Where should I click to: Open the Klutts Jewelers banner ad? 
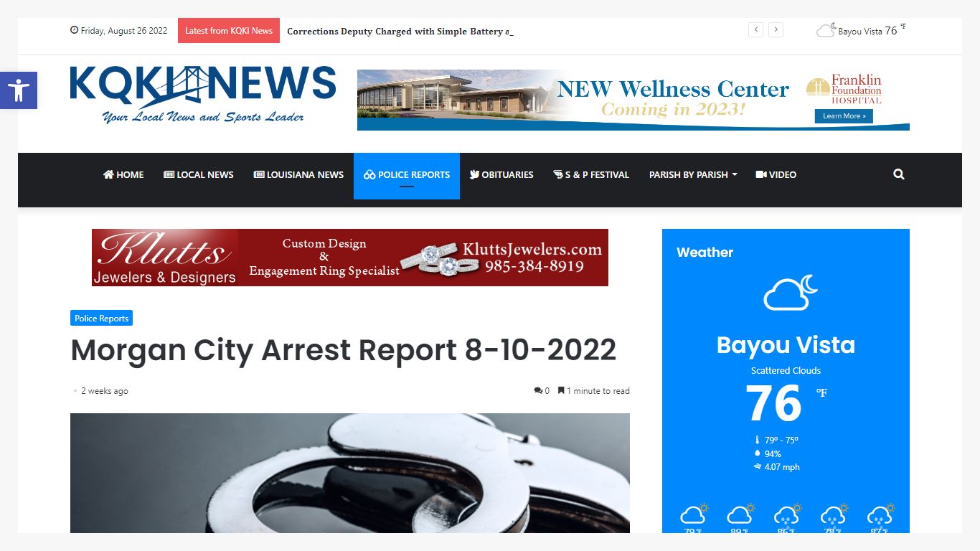[350, 258]
